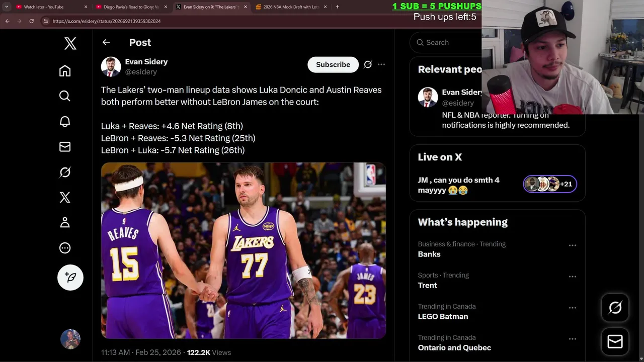Close the Watch later - YouTube tab
The width and height of the screenshot is (644, 362).
pyautogui.click(x=86, y=7)
